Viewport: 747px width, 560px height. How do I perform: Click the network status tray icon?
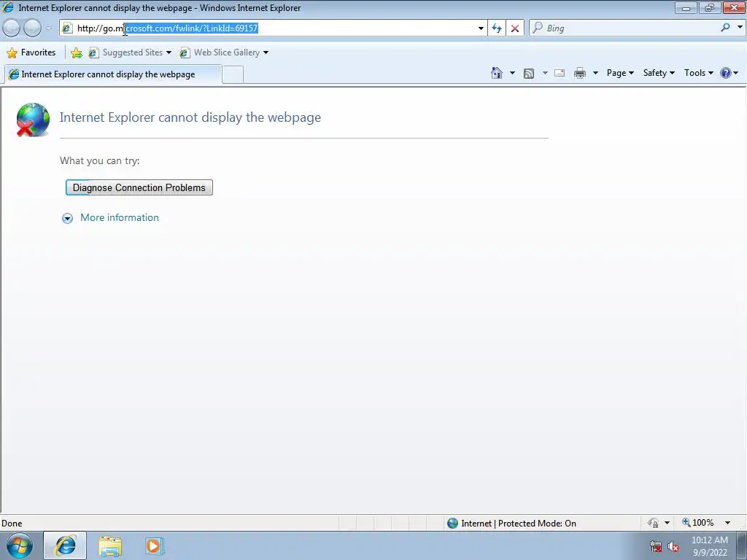(656, 547)
